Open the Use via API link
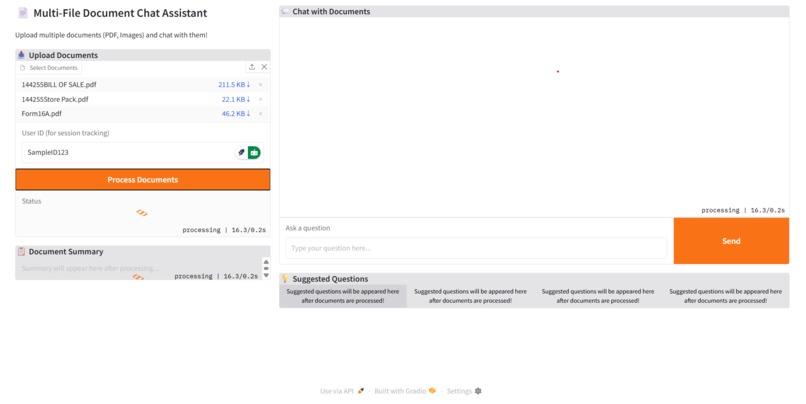The height and width of the screenshot is (404, 806). click(x=342, y=391)
